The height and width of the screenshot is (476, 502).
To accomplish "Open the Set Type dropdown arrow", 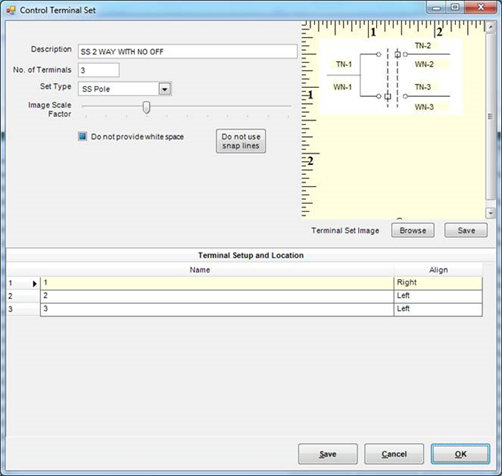I will click(165, 89).
